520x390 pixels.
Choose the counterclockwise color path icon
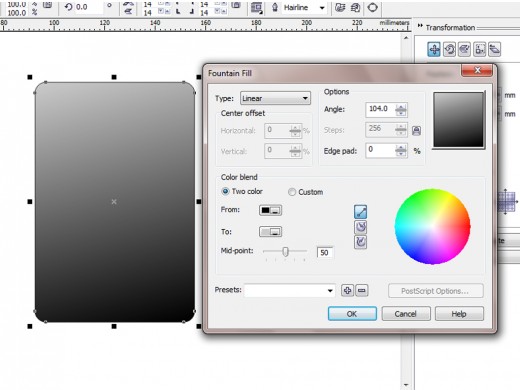pos(360,227)
